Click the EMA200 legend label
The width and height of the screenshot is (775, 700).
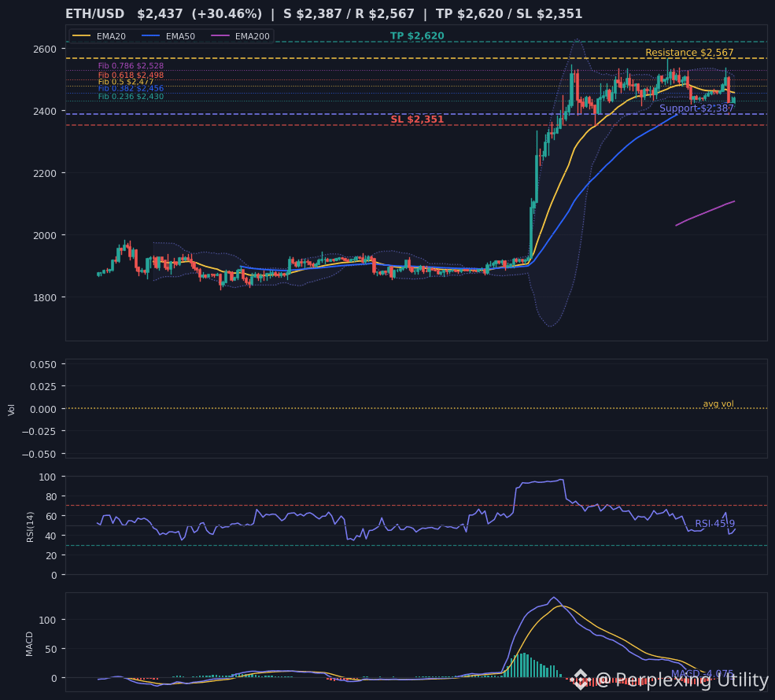pos(253,36)
